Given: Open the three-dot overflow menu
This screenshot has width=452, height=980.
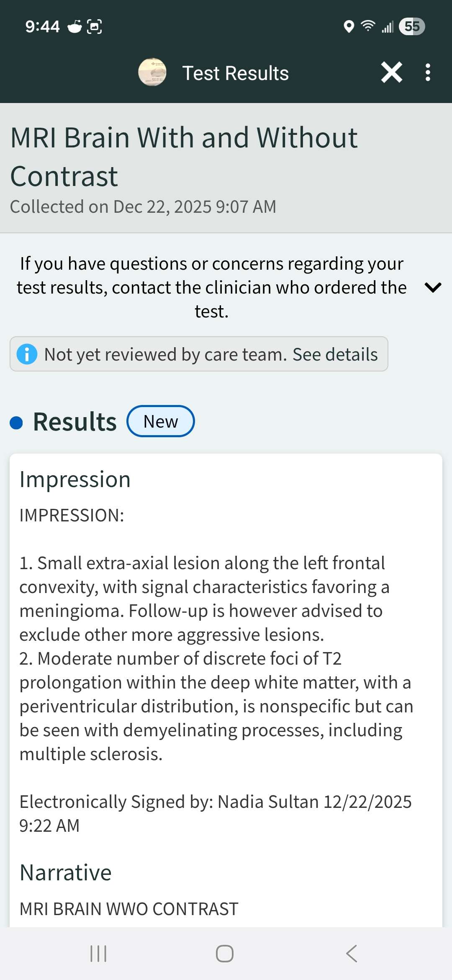Looking at the screenshot, I should coord(427,72).
